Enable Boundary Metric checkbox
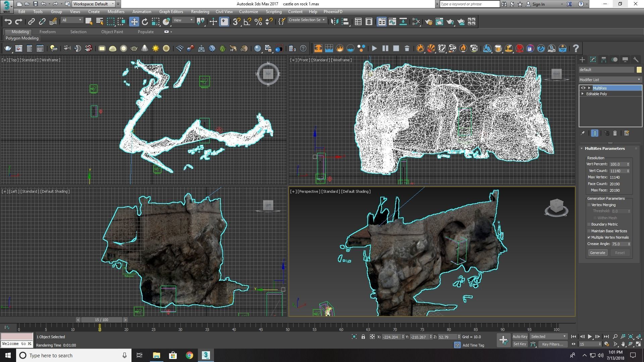The height and width of the screenshot is (362, 644). [x=589, y=225]
